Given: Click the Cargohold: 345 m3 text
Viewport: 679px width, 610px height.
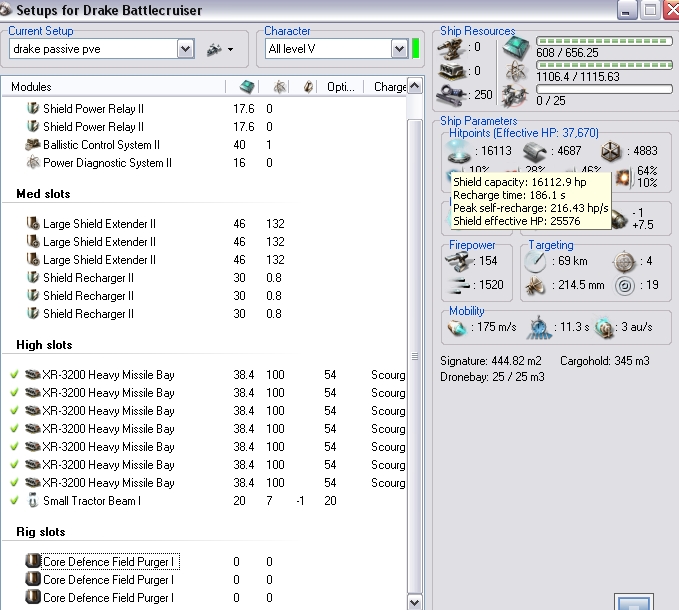Looking at the screenshot, I should pos(605,361).
